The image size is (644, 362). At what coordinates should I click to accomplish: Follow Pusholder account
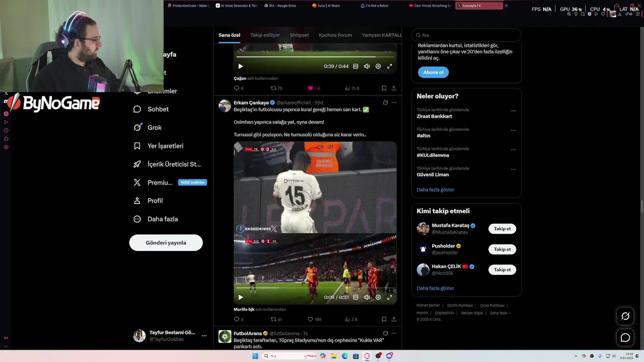(502, 249)
